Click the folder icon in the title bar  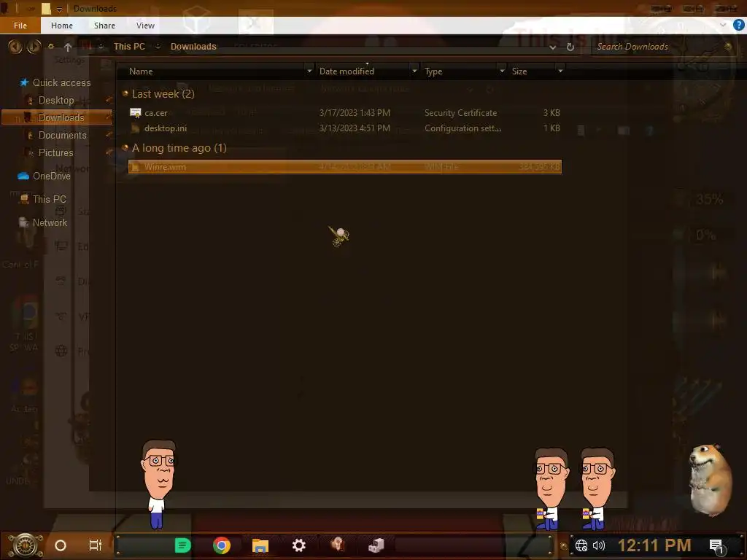point(46,9)
